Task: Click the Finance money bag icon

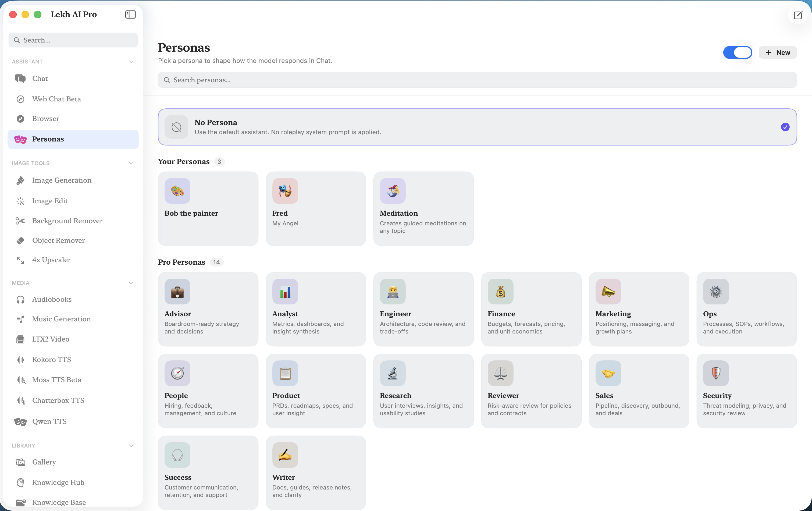Action: coord(500,292)
